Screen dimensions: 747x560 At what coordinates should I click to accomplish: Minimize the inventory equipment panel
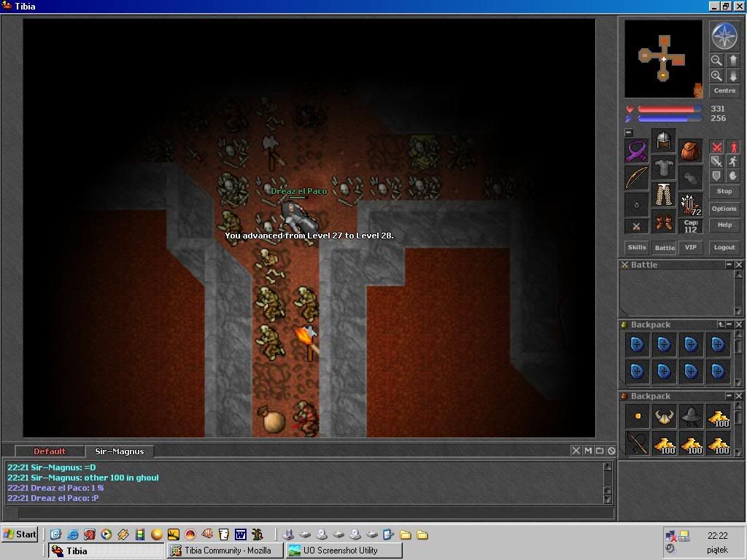pyautogui.click(x=629, y=133)
